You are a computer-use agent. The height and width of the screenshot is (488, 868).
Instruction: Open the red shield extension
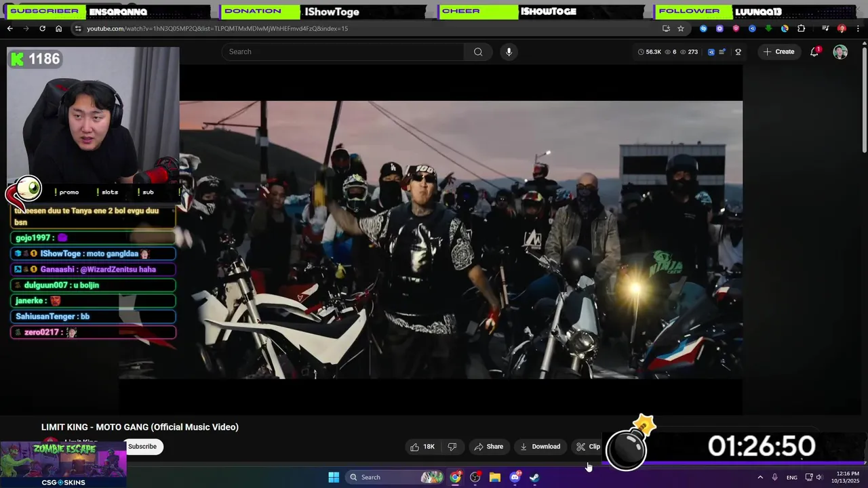[x=736, y=28]
